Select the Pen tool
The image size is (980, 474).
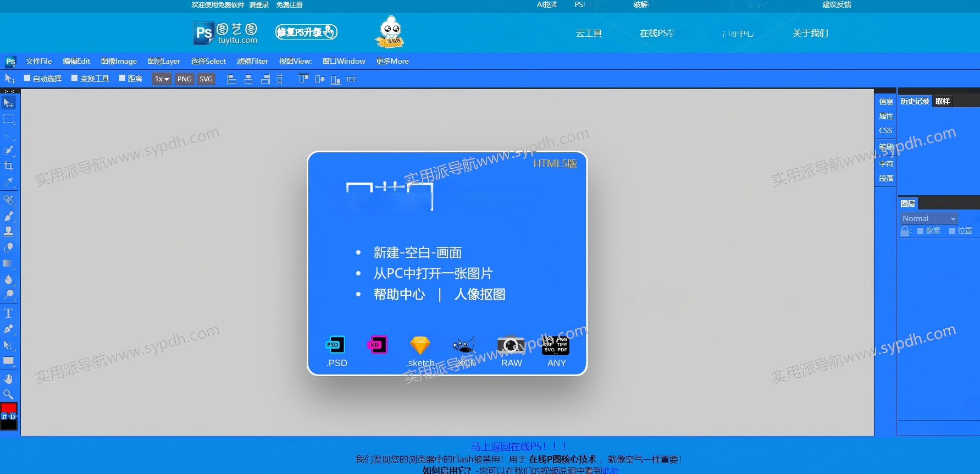(8, 329)
